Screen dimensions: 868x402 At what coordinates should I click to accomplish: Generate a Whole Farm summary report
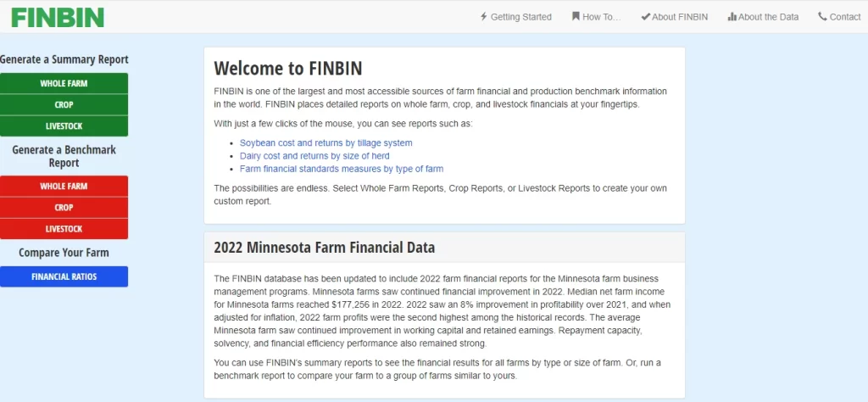[64, 84]
